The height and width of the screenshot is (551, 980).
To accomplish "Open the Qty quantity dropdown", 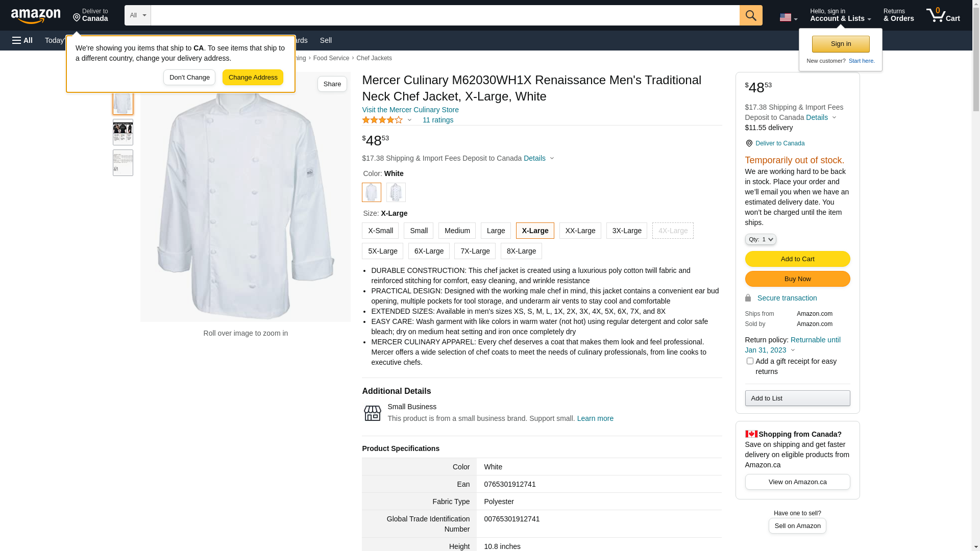I will (760, 239).
